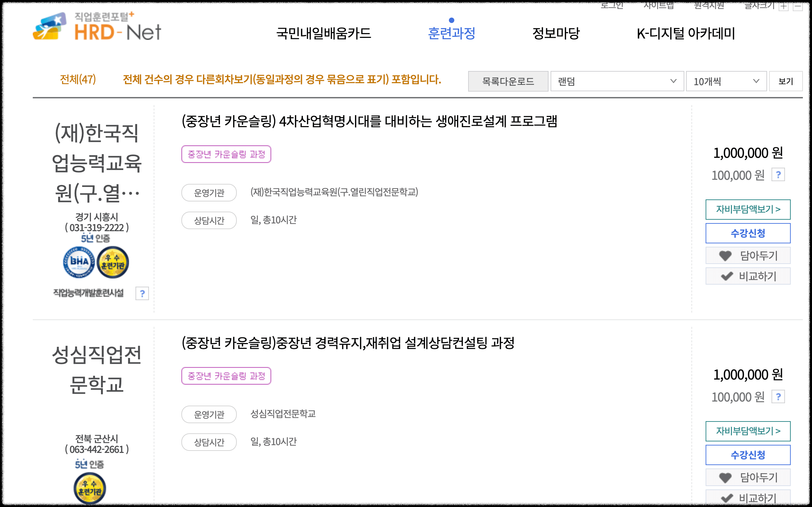Open the 사이트맵 link

tap(658, 5)
